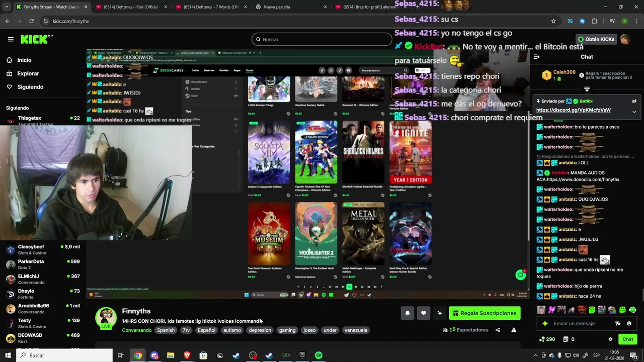This screenshot has height=362, width=644.
Task: Open the channel points 290 counter
Action: [547, 339]
